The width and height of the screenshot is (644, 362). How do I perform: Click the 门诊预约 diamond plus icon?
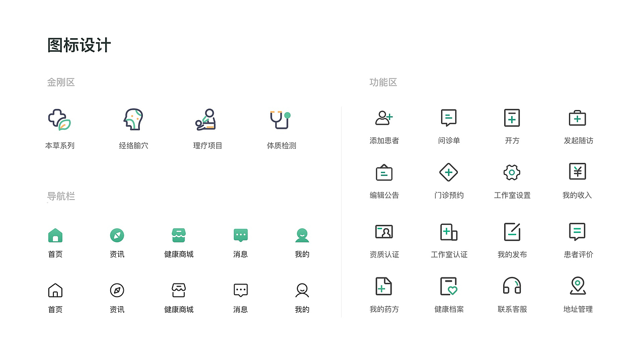pyautogui.click(x=448, y=172)
